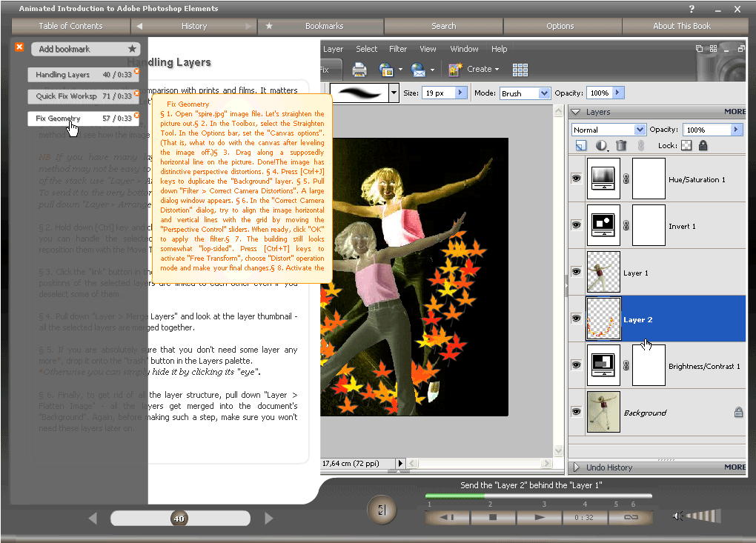756x543 pixels.
Task: Hide the Hue/Saturation 1 adjustment layer
Action: click(x=576, y=179)
